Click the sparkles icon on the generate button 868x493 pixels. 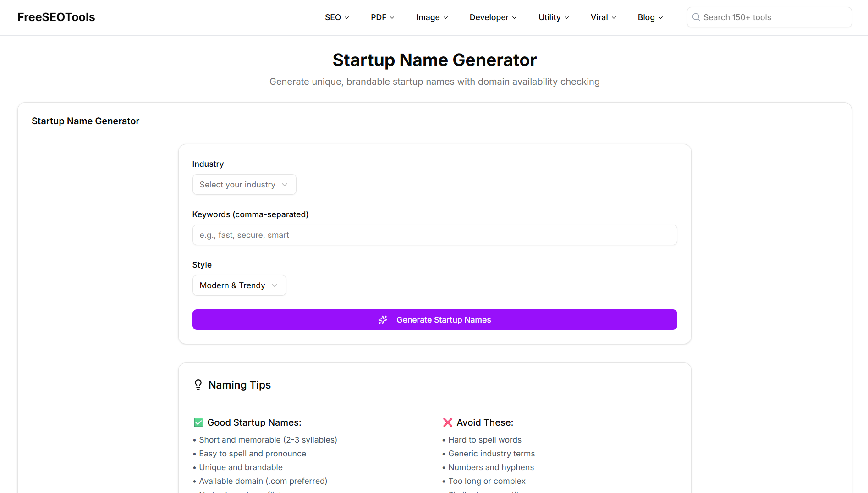pos(383,319)
